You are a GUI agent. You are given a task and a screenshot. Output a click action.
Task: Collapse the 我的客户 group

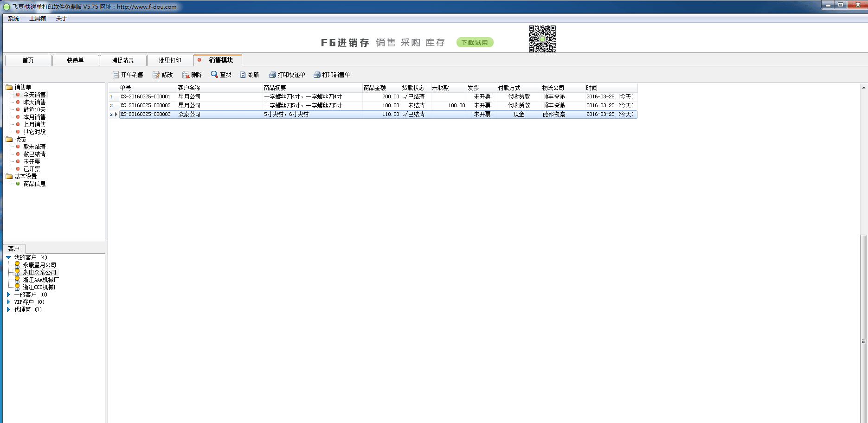point(8,257)
